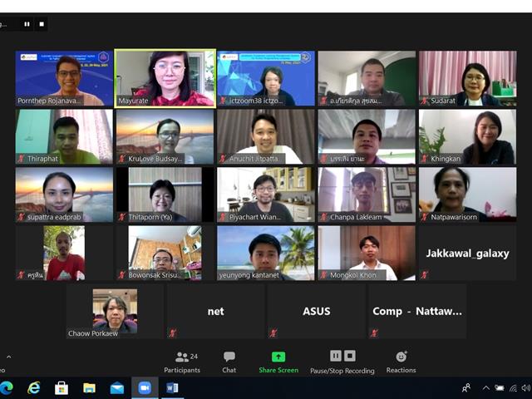Image resolution: width=532 pixels, height=399 pixels.
Task: Show hidden system tray icons
Action: (485, 388)
